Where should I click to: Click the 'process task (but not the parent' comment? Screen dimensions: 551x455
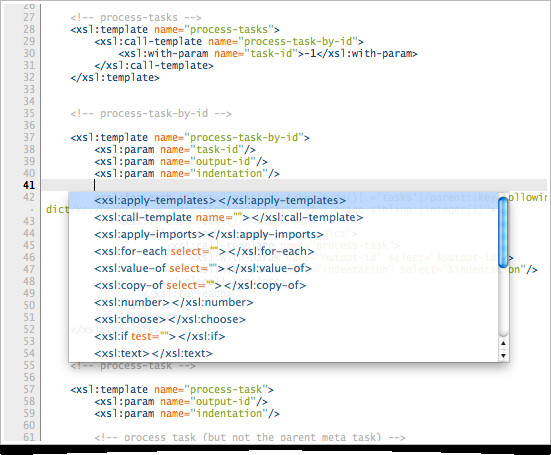pos(250,437)
